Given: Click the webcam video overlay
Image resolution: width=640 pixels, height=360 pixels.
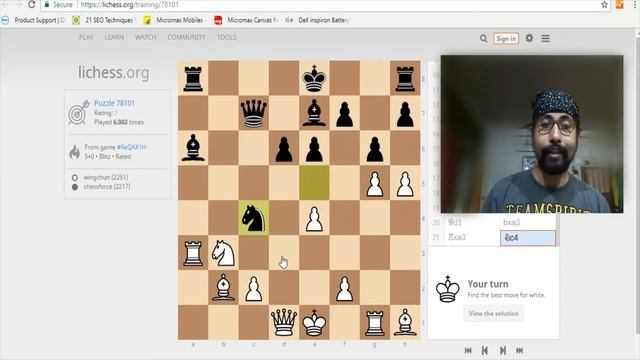Looking at the screenshot, I should (532, 134).
